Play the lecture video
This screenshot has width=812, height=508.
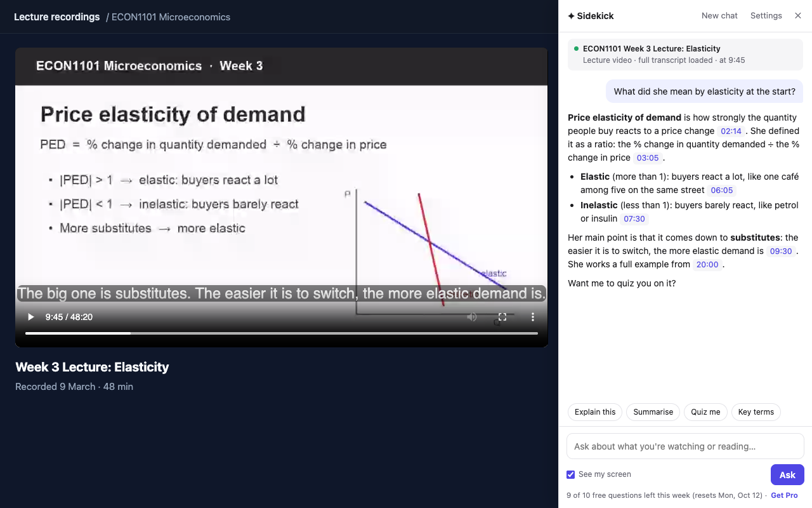(30, 317)
